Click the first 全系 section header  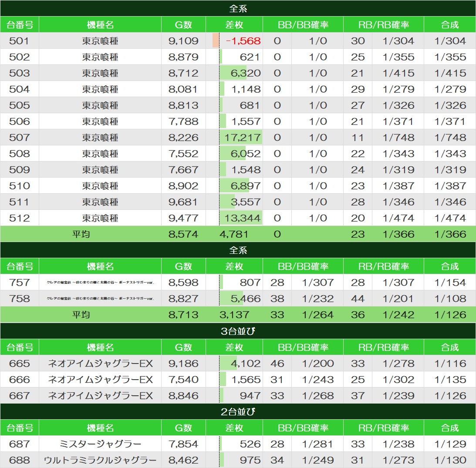coord(238,9)
